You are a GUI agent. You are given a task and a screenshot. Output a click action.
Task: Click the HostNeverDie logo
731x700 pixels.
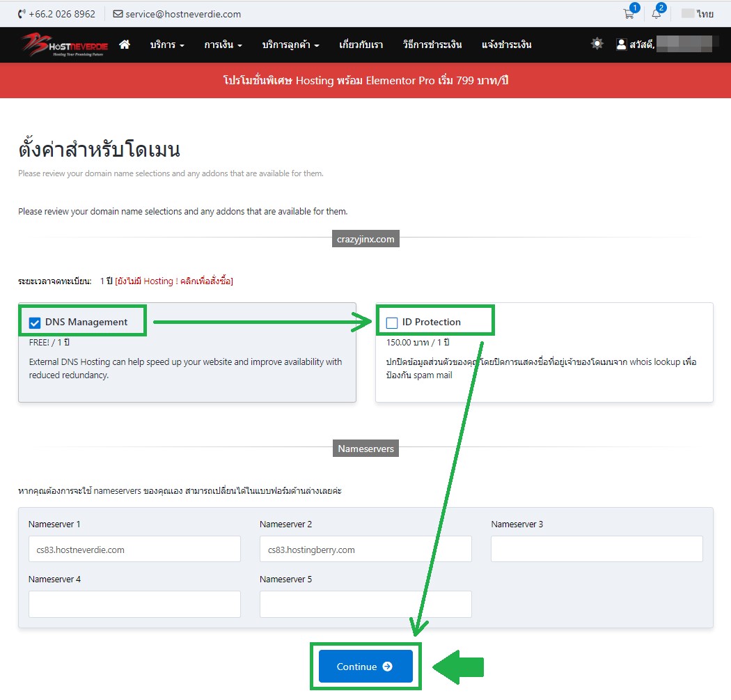(64, 45)
